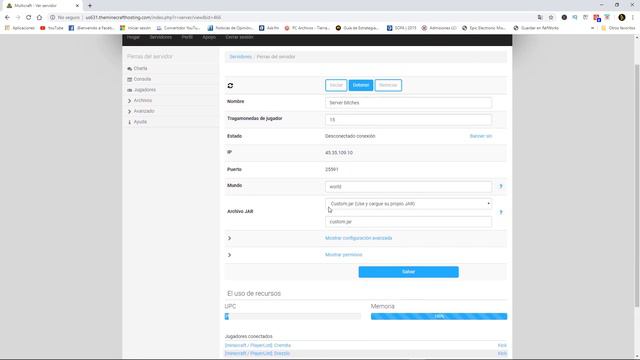Reload the page with browser reload icon
Screen dimensions: 640x360
click(x=29, y=18)
